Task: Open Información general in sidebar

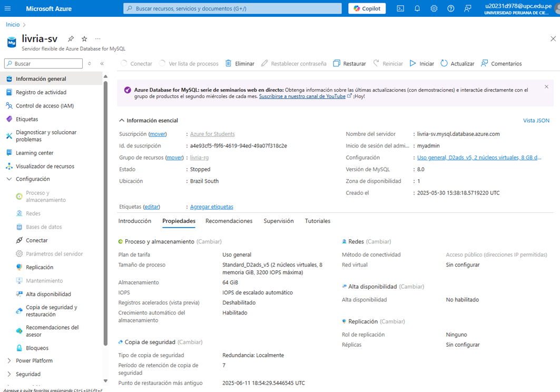Action: coord(51,79)
